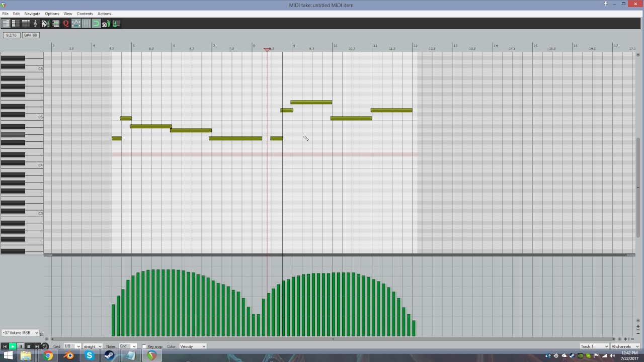Open the Actions menu
Screen dimensions: 644x362
pyautogui.click(x=104, y=14)
